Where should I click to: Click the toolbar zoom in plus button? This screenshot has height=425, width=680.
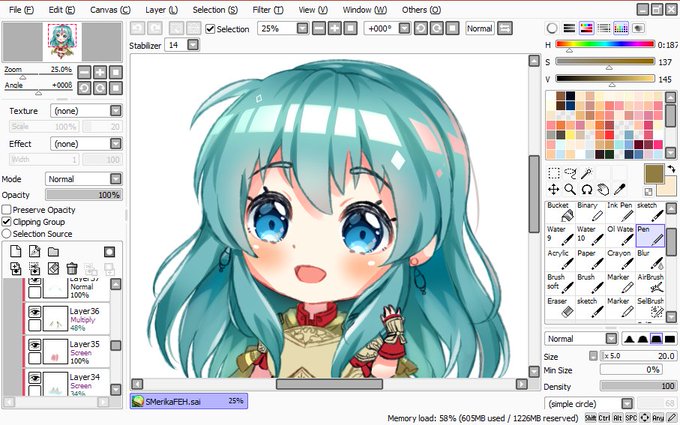(334, 29)
